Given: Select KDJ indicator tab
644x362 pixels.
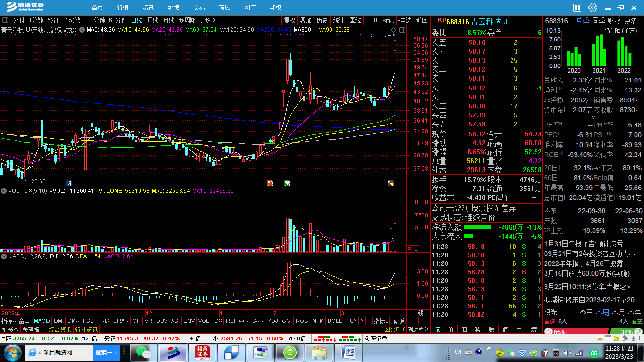Looking at the screenshot, I should coord(273,321).
